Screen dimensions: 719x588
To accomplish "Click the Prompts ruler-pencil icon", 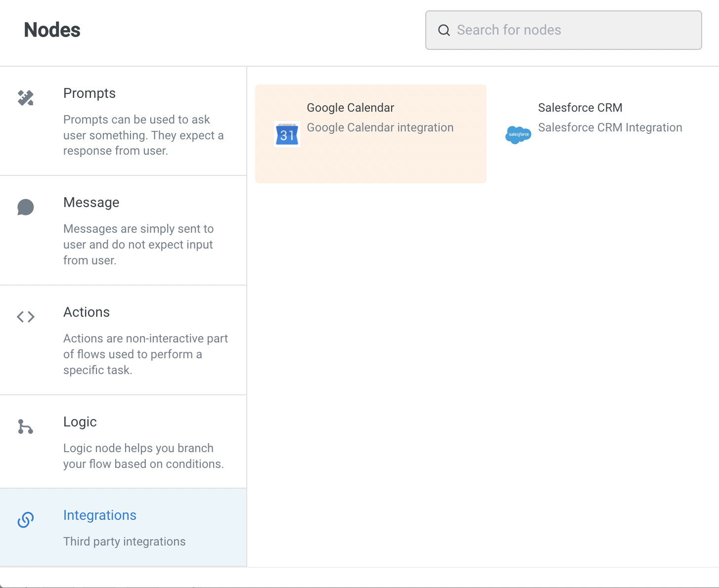I will (26, 98).
